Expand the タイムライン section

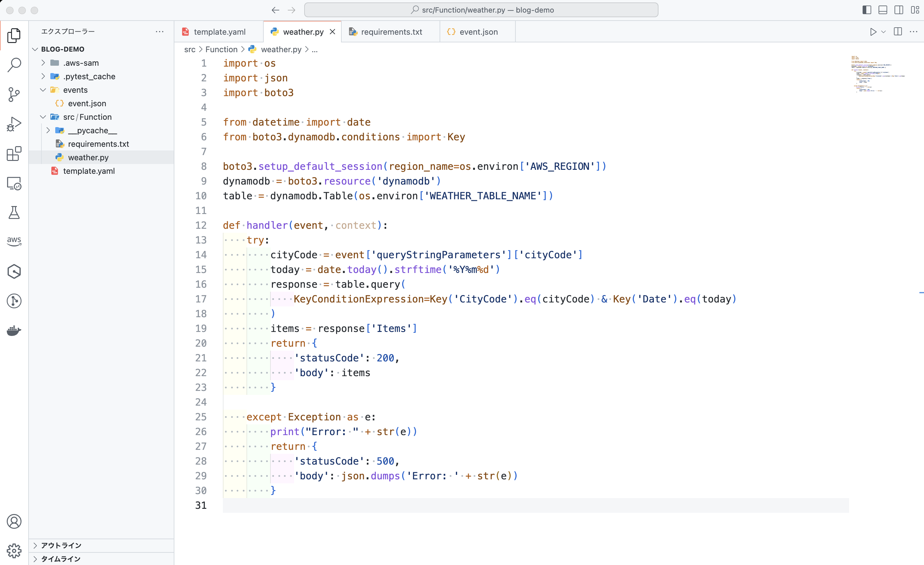(x=101, y=559)
